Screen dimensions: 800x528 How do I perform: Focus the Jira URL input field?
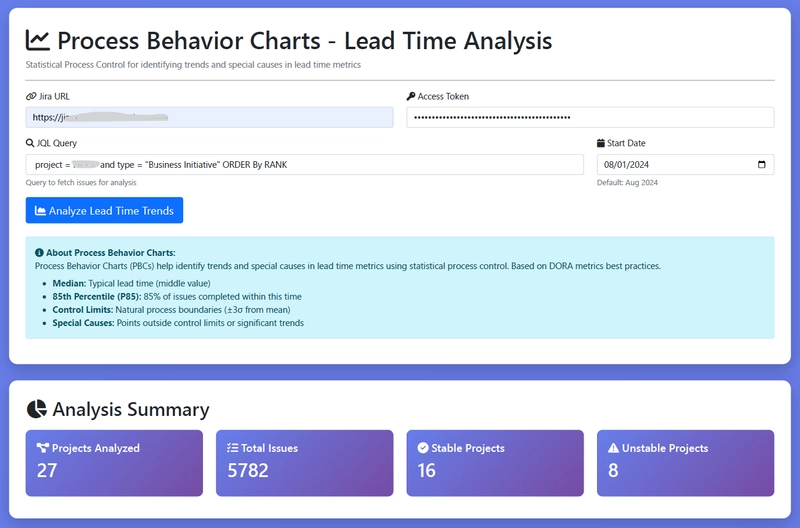(210, 117)
